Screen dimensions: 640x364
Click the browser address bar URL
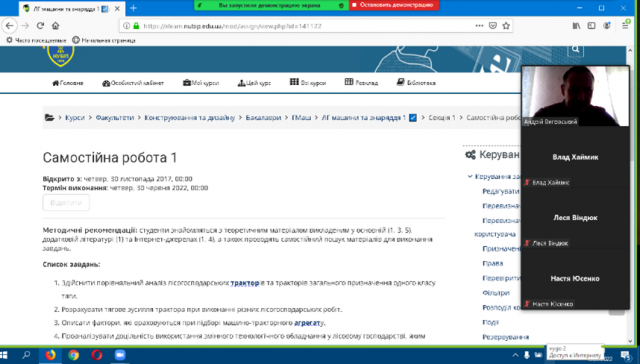coord(233,26)
